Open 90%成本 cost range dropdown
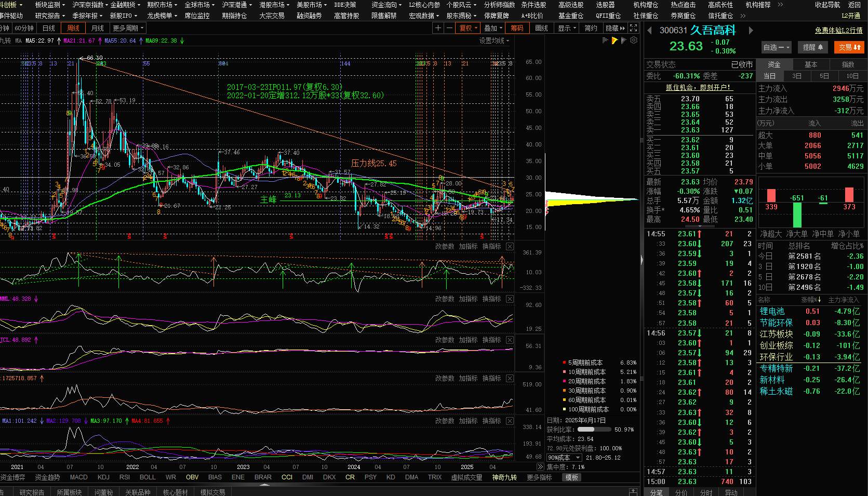Viewport: 868px width, 496px height. click(x=564, y=458)
